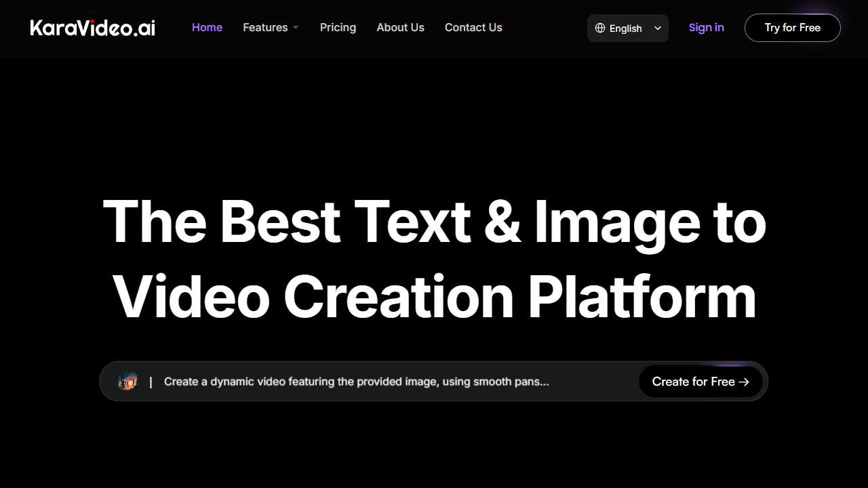Click the vertical divider in prompt bar

151,382
